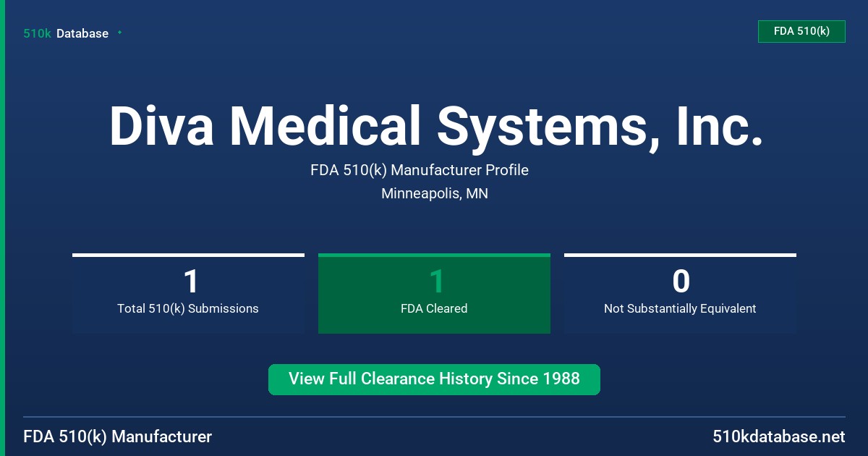Click View Full Clearance History Since 1988
The width and height of the screenshot is (868, 456).
coord(434,379)
